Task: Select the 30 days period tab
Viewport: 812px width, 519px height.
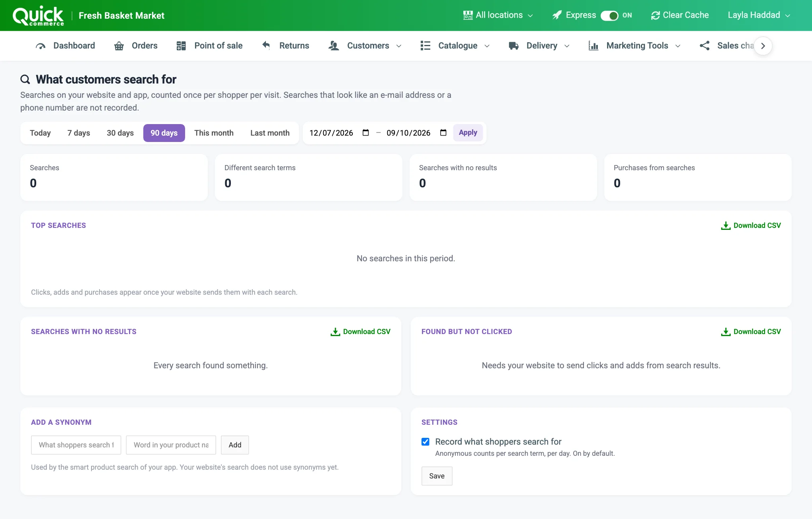Action: [120, 133]
